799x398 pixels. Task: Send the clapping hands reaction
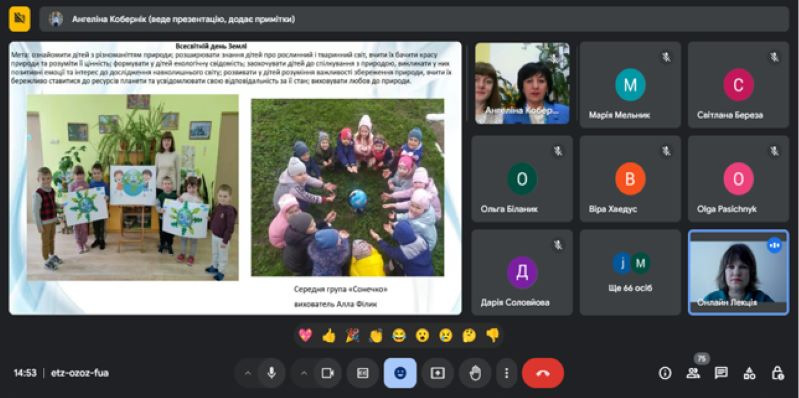(x=376, y=335)
